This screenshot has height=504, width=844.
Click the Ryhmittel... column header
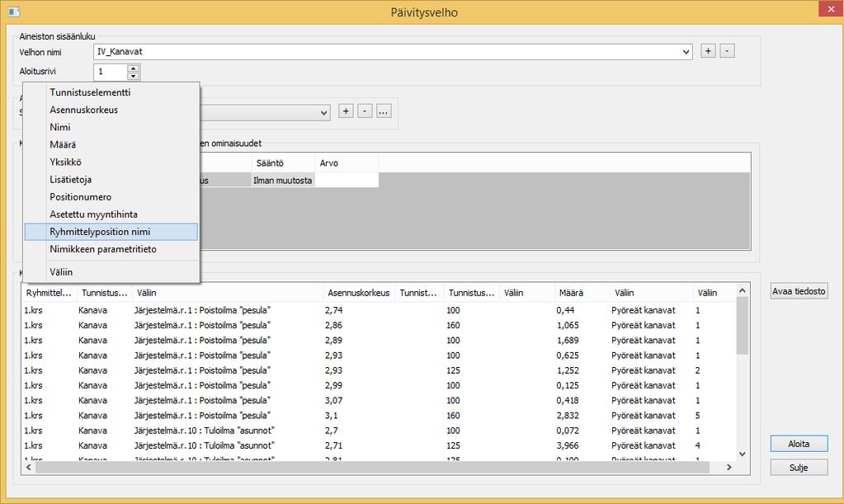(x=49, y=293)
